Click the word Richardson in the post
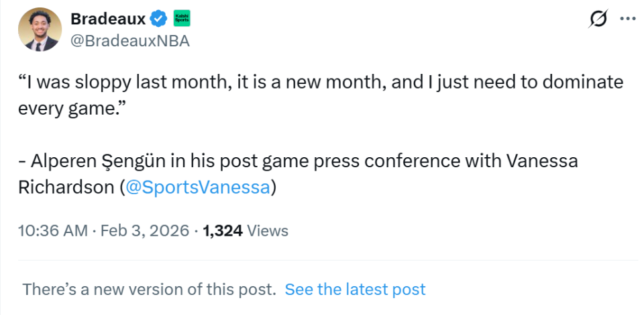Screen dimensions: 644x315 pyautogui.click(x=65, y=187)
